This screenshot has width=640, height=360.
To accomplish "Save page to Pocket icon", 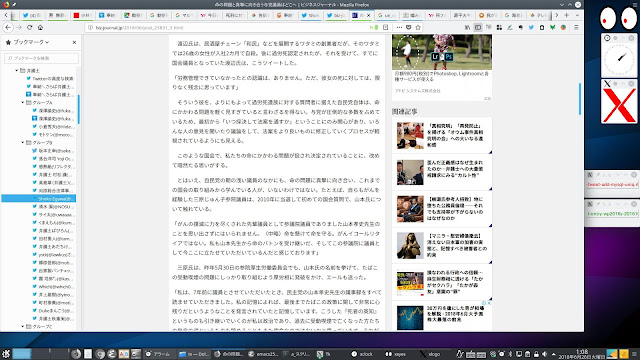I will coord(408,27).
